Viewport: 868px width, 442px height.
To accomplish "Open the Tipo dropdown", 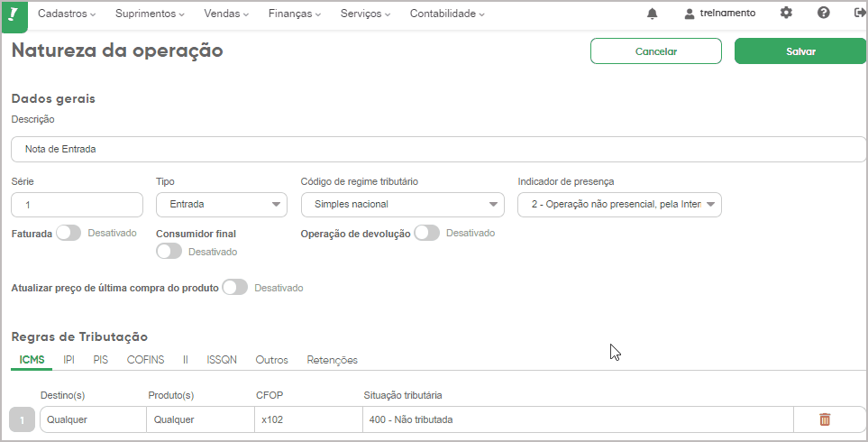I will point(222,205).
